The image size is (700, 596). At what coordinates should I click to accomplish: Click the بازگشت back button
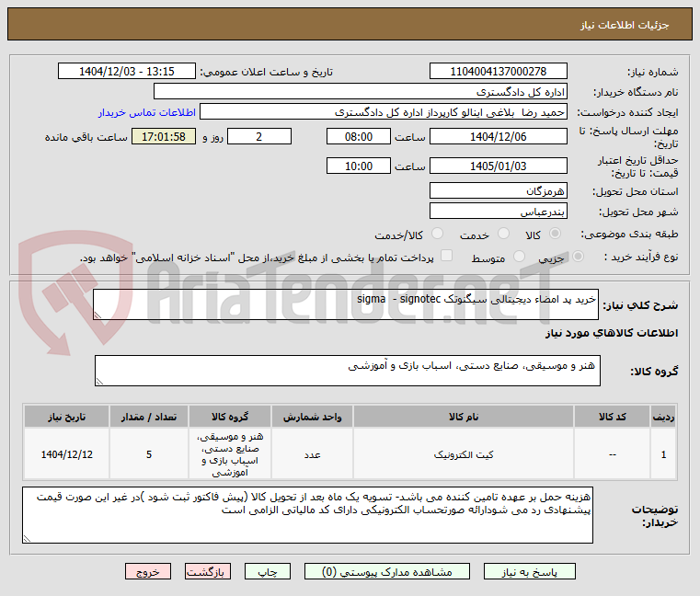(x=208, y=571)
